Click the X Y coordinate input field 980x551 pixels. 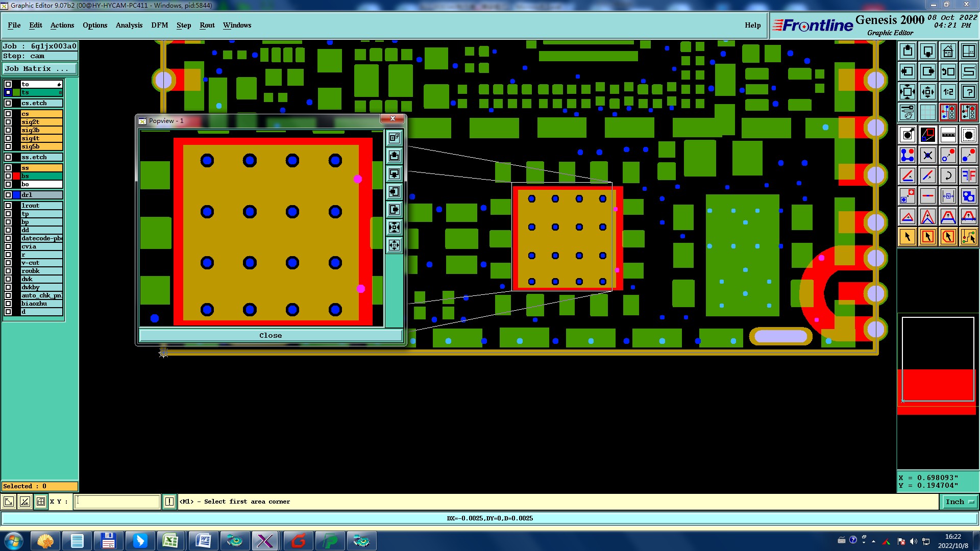117,502
